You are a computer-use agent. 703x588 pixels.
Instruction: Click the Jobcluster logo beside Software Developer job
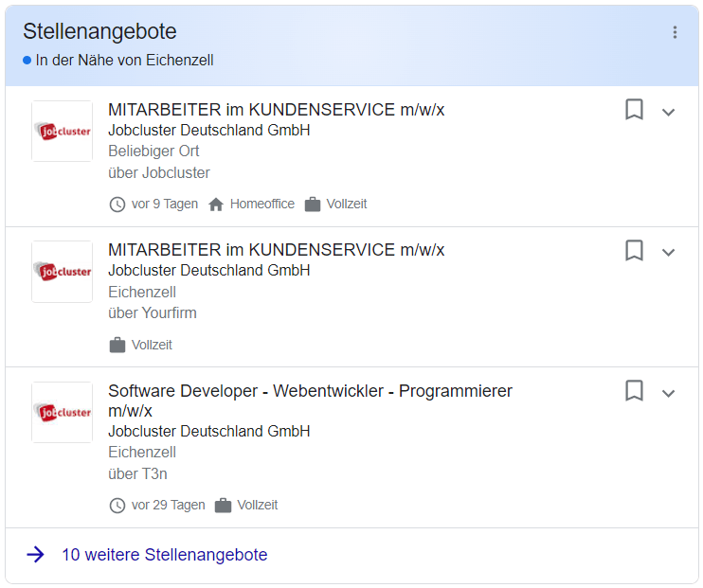click(62, 412)
